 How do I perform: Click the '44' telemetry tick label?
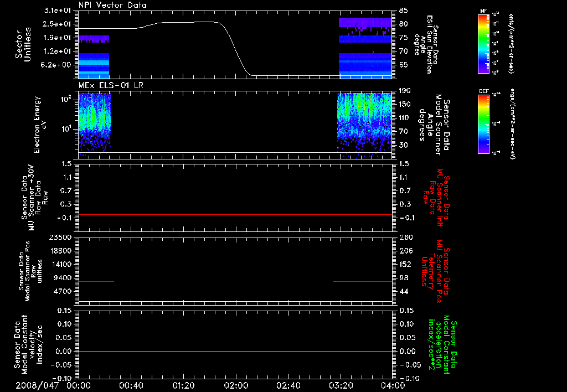(404, 291)
